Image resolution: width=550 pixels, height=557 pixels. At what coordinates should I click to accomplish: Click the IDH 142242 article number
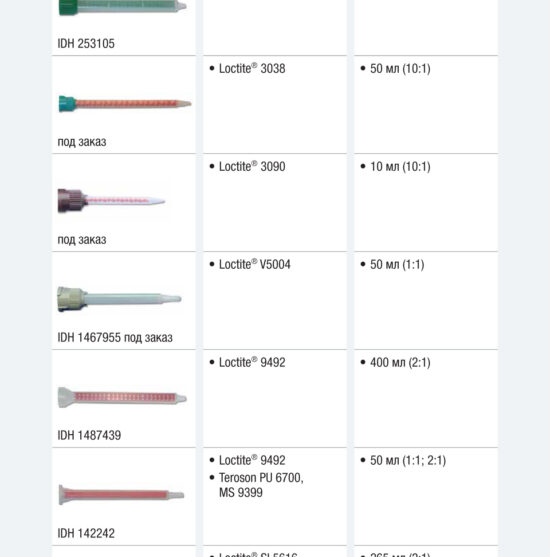86,533
